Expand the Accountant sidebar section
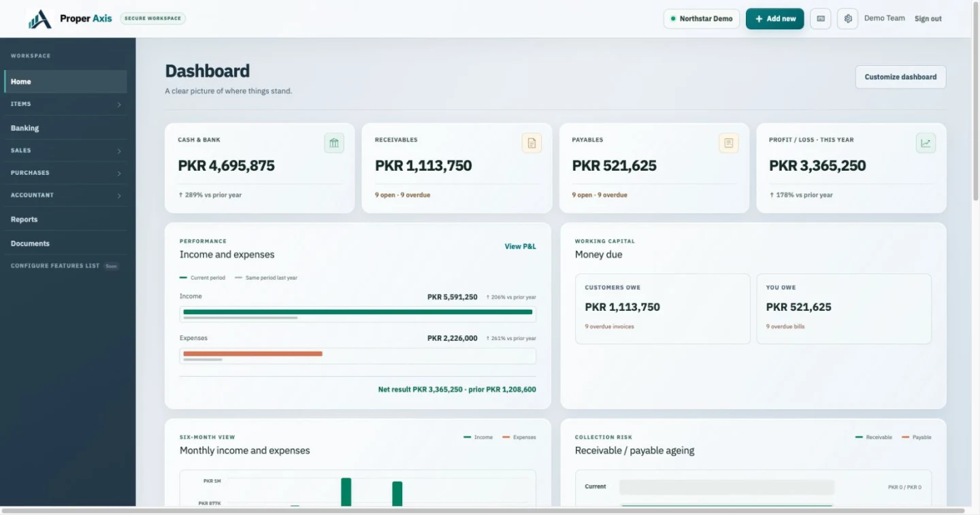Screen dimensions: 980x515 click(65, 195)
